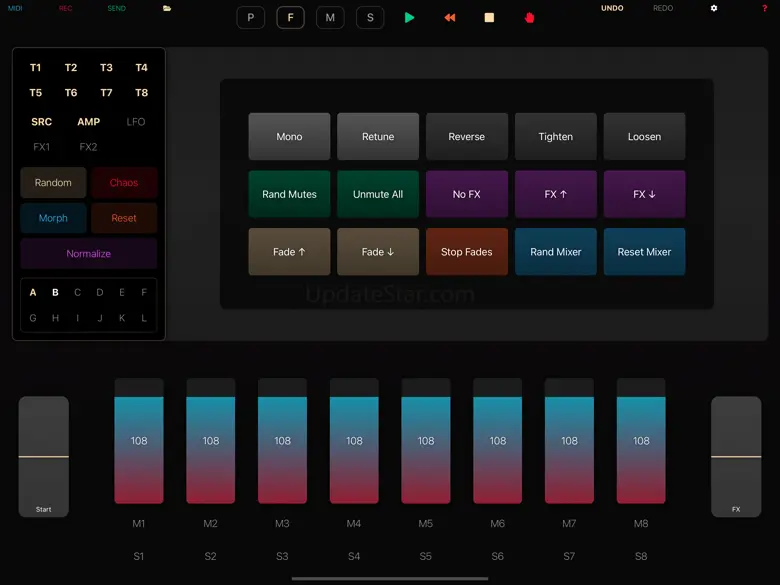The width and height of the screenshot is (780, 585).
Task: Solo channel with S6
Action: coord(498,556)
